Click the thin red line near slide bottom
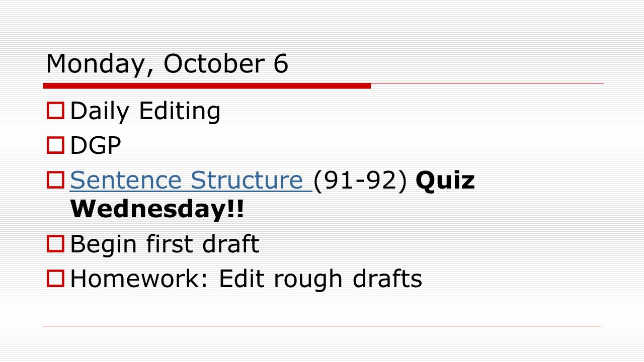Image resolution: width=644 pixels, height=362 pixels. (322, 326)
